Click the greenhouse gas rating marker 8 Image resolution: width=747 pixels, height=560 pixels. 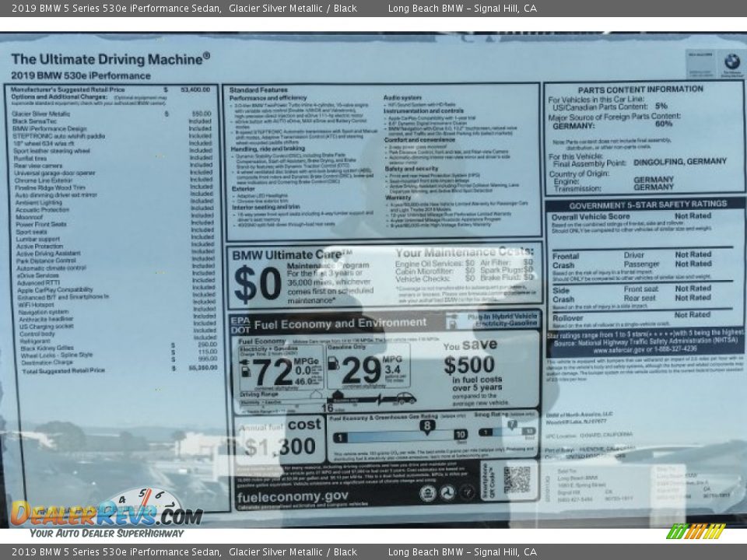click(x=426, y=425)
